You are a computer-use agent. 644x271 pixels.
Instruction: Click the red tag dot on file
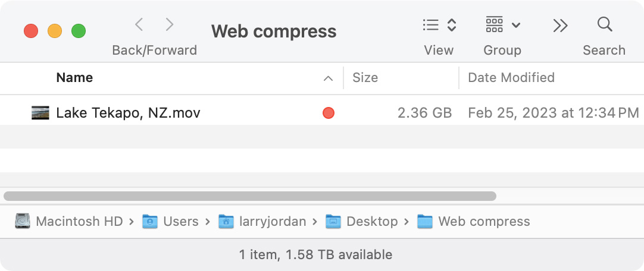click(x=328, y=113)
